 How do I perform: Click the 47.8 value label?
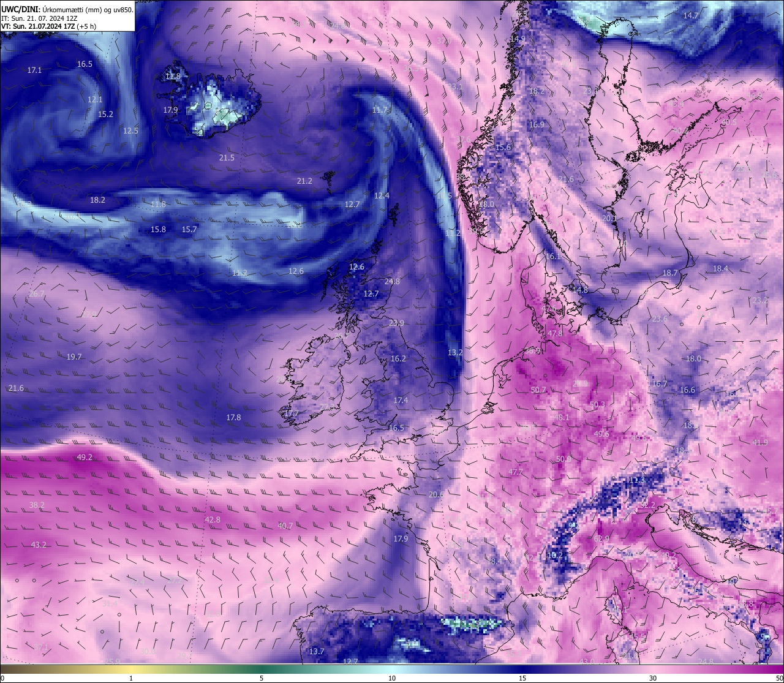coord(555,333)
